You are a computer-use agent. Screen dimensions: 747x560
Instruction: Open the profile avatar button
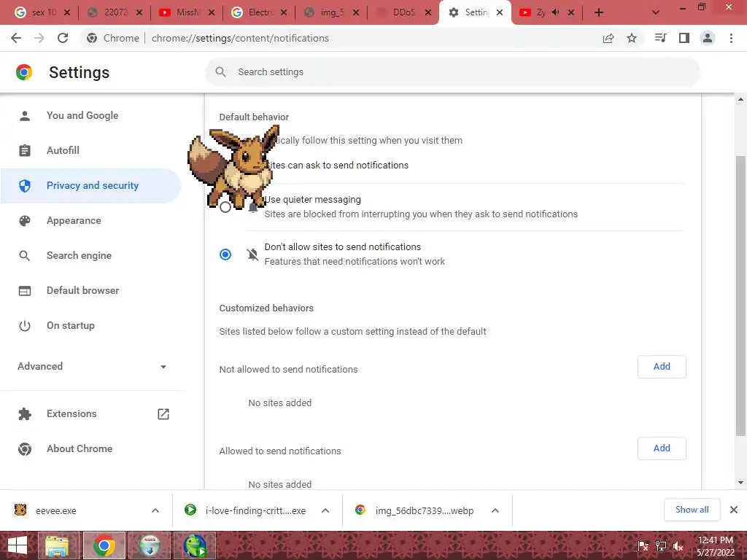point(708,38)
